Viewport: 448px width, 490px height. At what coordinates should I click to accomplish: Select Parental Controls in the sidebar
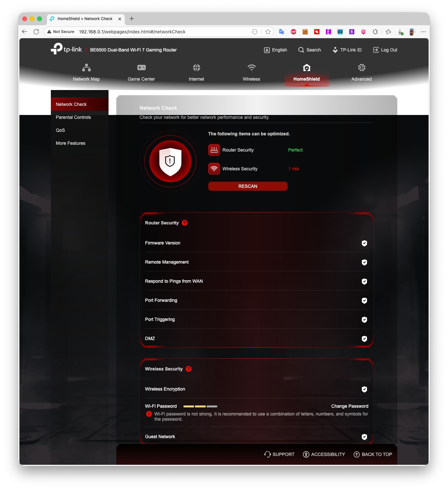(x=73, y=117)
